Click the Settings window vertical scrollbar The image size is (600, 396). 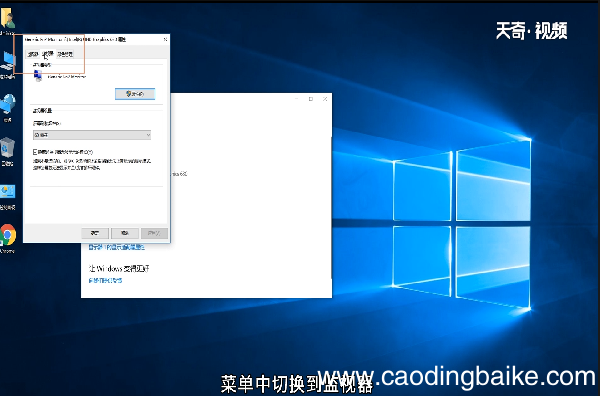[331, 207]
